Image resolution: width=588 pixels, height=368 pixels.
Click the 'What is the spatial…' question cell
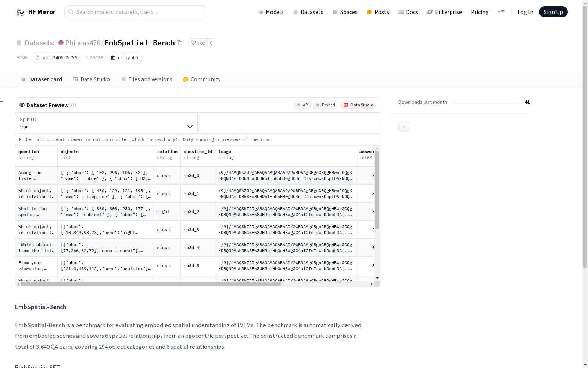click(x=36, y=212)
